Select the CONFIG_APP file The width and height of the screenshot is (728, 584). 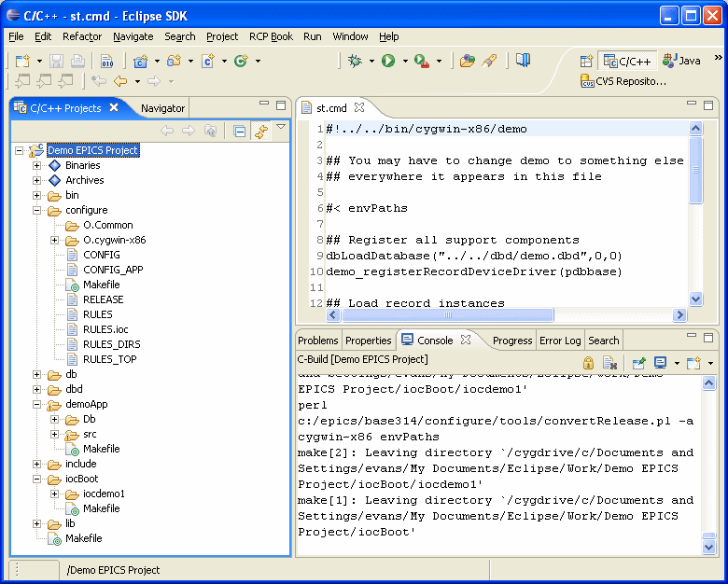[113, 270]
